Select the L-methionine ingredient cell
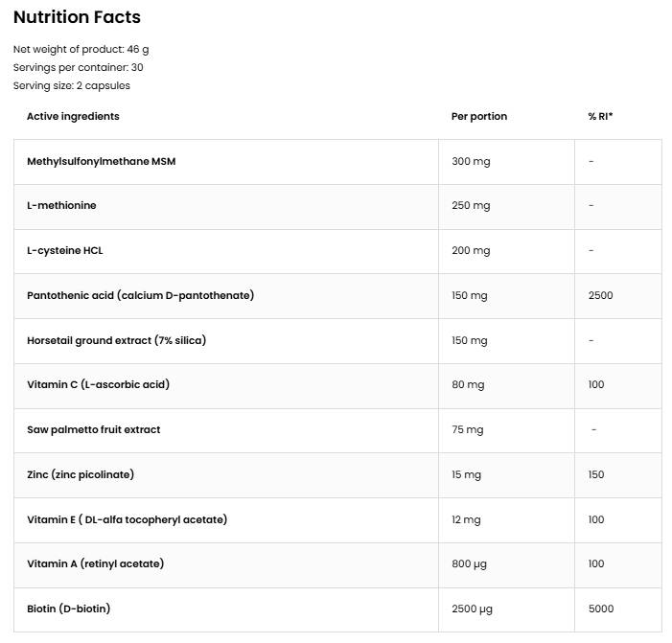 [x=61, y=205]
